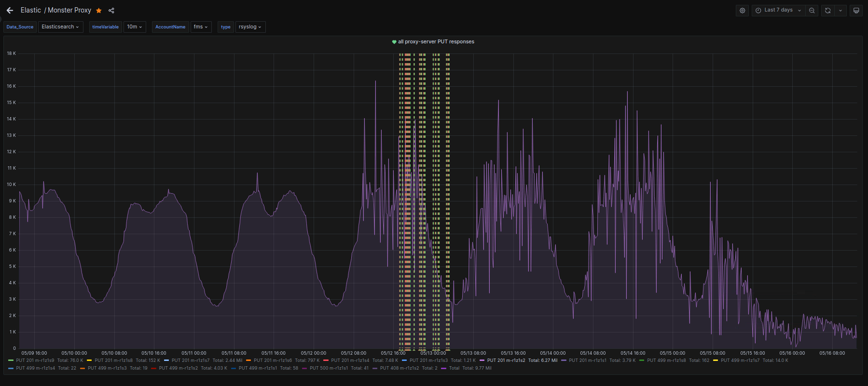This screenshot has width=868, height=386.
Task: Open the panel title 'all proxy-server PUT responses'
Action: click(x=436, y=42)
